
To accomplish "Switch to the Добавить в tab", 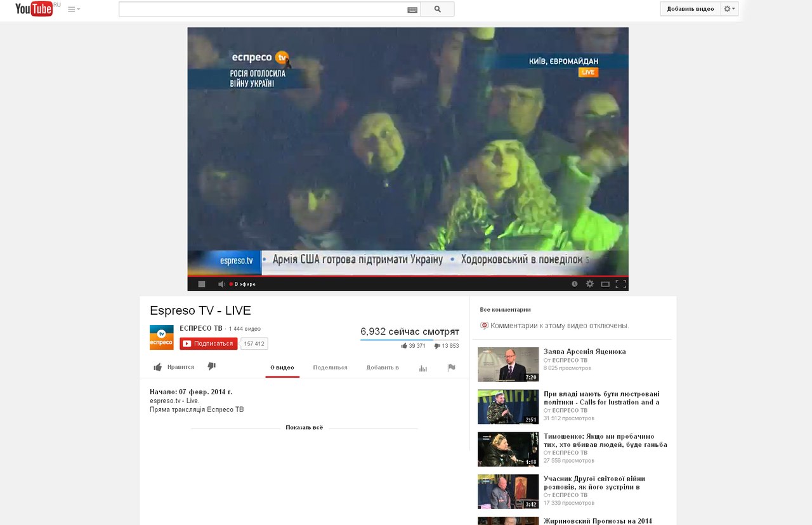I will pos(383,368).
